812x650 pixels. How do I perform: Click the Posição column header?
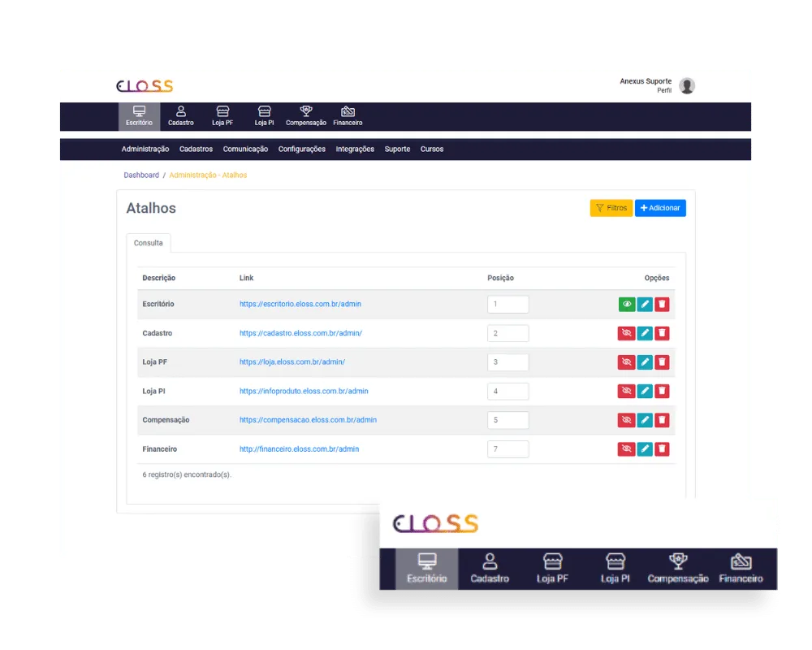tap(501, 279)
